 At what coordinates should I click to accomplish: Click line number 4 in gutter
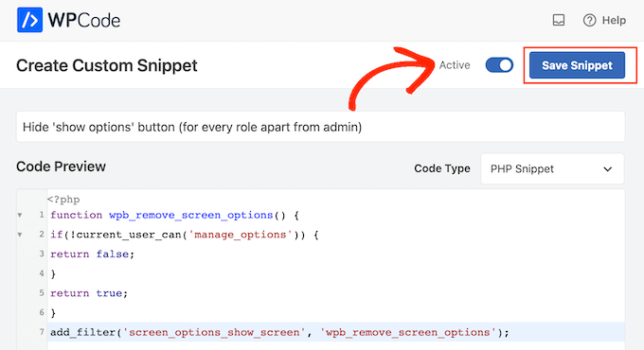click(42, 272)
